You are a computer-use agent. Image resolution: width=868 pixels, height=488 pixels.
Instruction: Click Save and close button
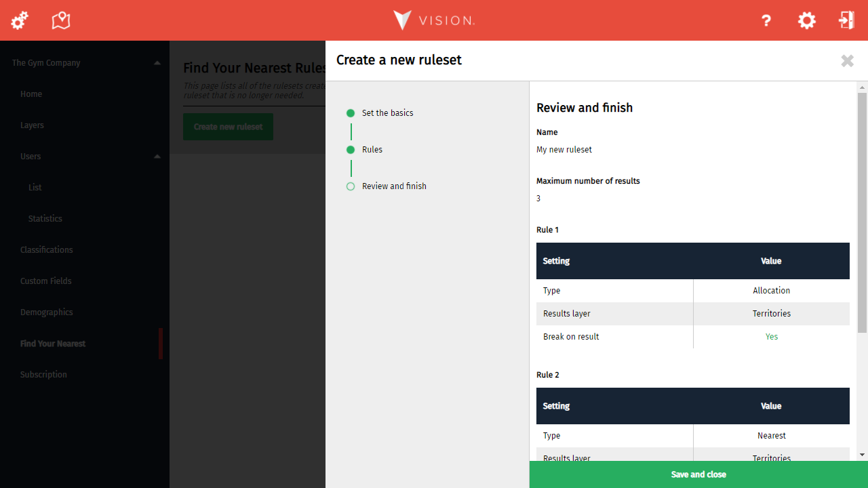(698, 474)
